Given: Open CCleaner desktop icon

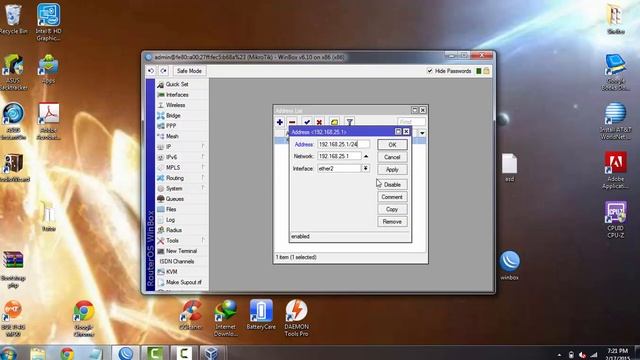Looking at the screenshot, I should [191, 315].
